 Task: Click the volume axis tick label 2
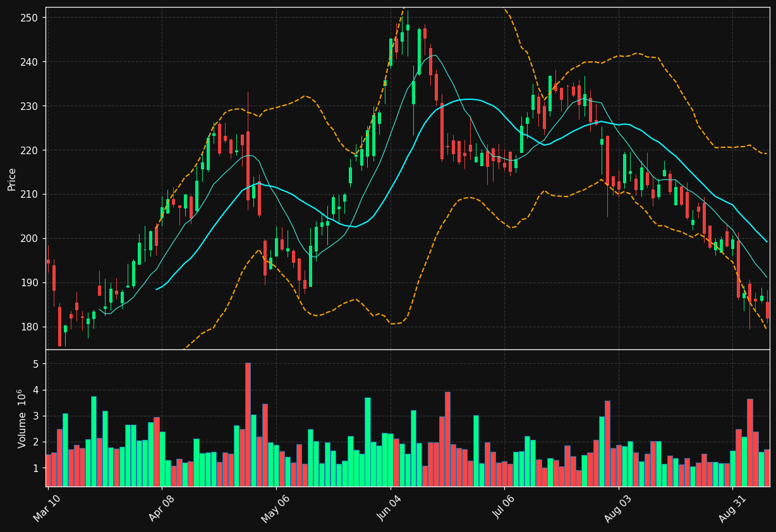35,442
